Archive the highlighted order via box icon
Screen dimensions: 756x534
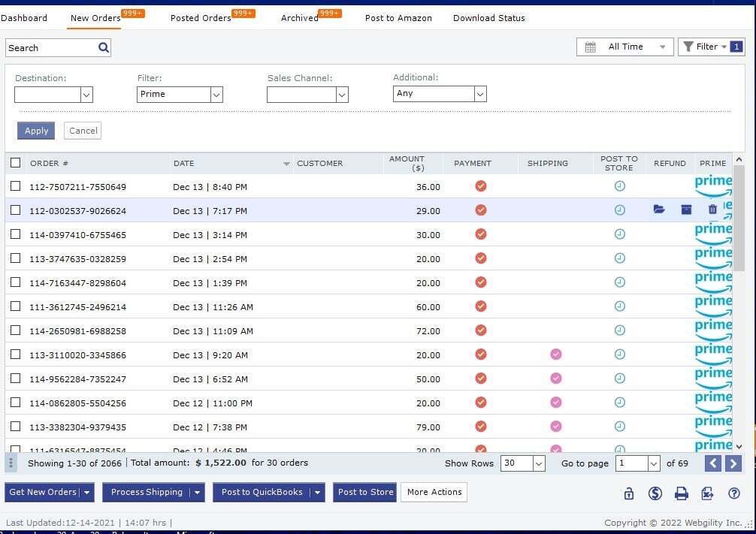(686, 210)
